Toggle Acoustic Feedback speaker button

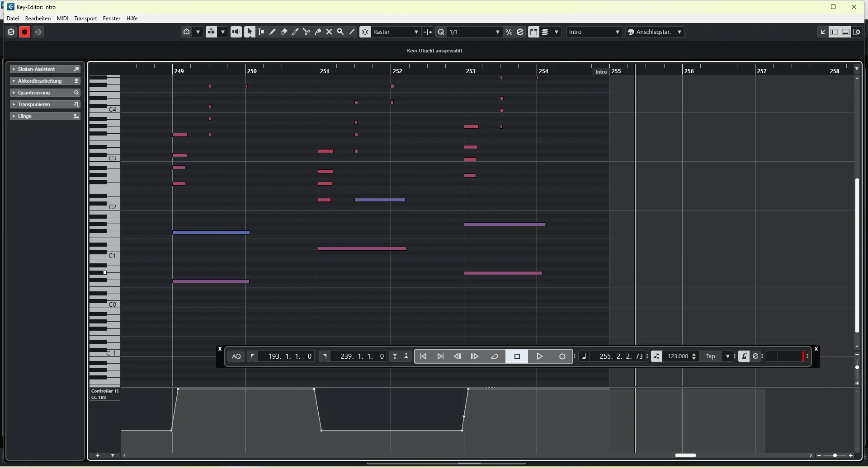tap(236, 32)
